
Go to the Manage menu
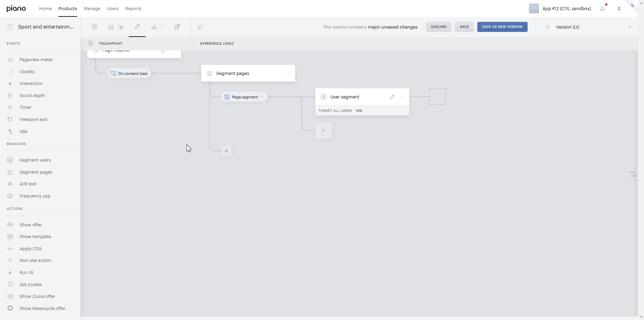(92, 9)
